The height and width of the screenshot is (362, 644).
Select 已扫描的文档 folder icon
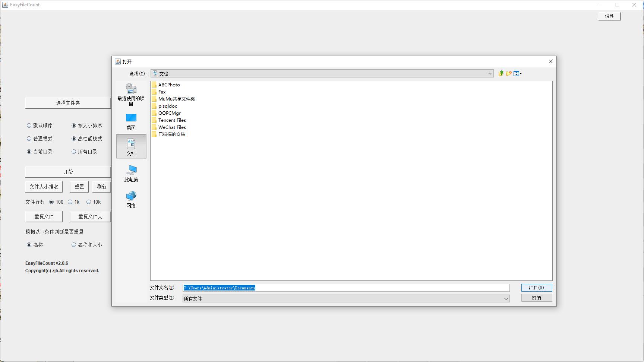[x=154, y=134]
